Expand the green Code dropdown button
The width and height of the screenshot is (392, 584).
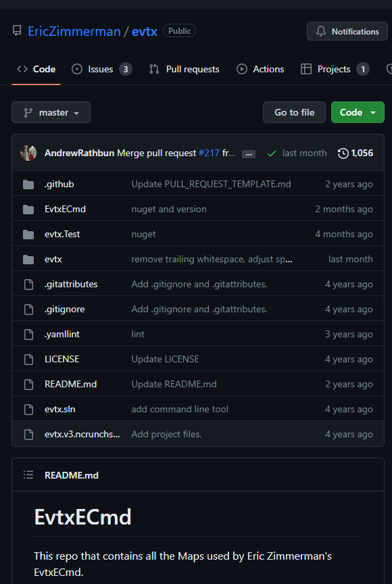tap(358, 112)
